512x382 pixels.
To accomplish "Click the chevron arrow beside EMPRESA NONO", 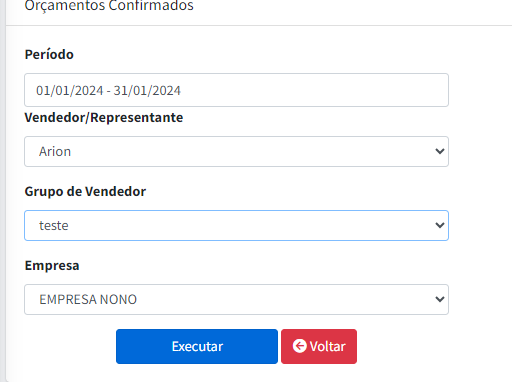I will [440, 299].
